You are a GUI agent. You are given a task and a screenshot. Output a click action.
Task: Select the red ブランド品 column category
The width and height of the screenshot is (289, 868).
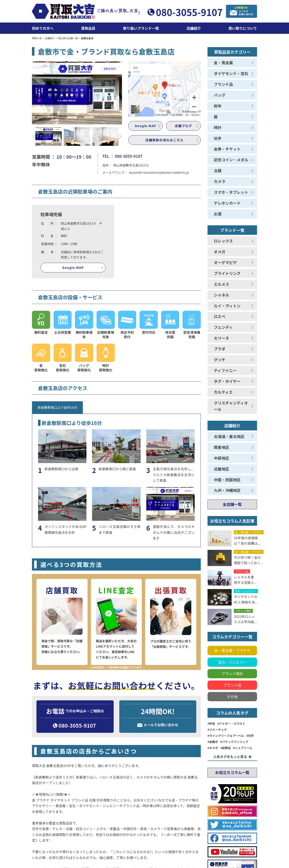(x=232, y=685)
